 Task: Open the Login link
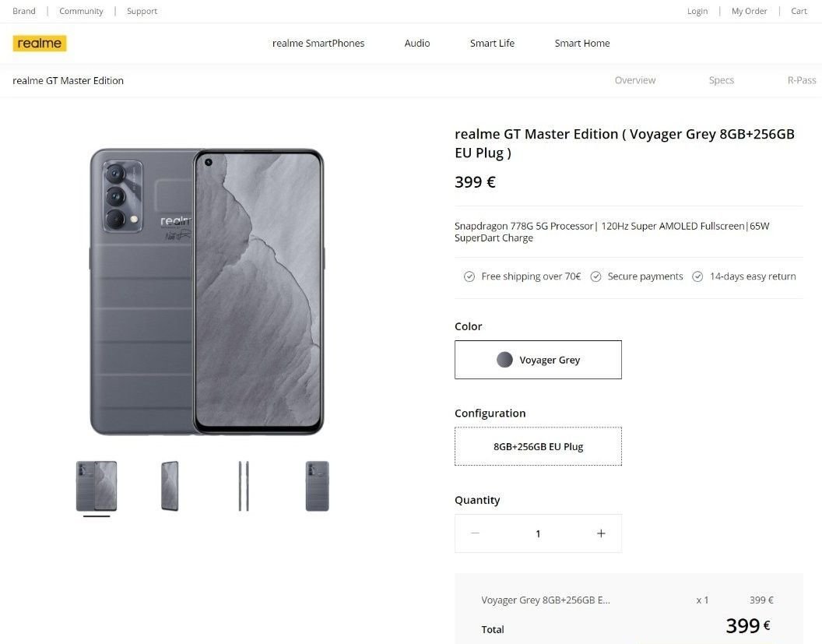click(697, 11)
